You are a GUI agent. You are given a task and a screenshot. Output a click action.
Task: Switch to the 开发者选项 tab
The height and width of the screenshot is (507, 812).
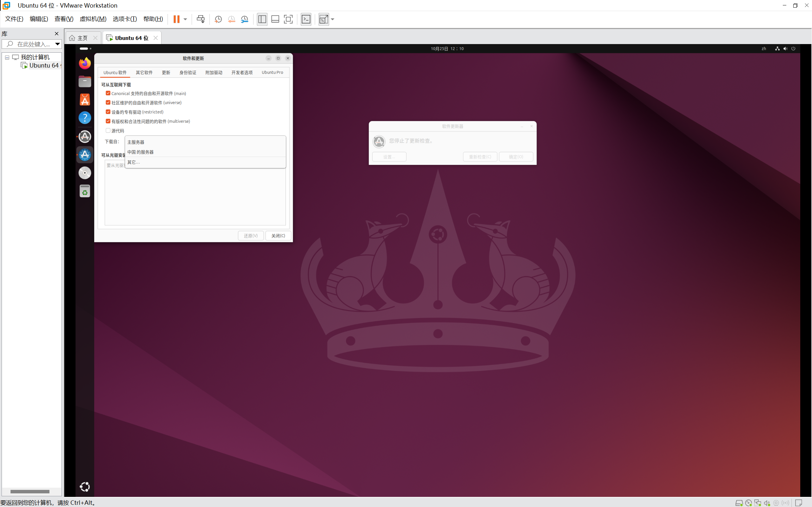point(242,72)
